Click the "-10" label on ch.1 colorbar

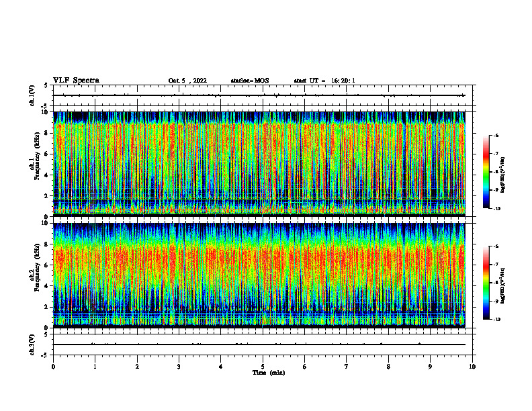click(497, 209)
